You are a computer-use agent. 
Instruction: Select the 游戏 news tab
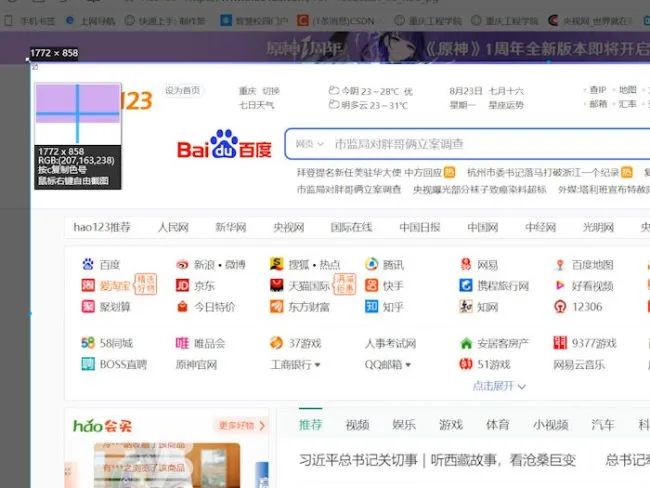(451, 425)
